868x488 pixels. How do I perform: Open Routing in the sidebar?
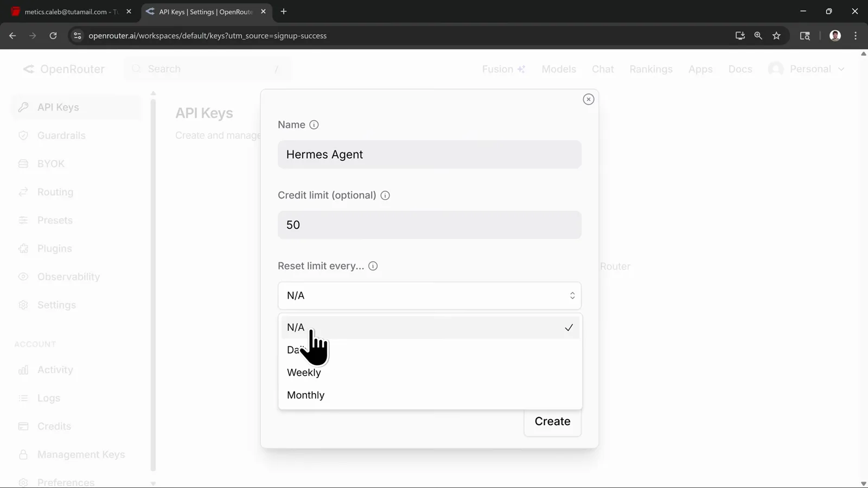click(76, 192)
